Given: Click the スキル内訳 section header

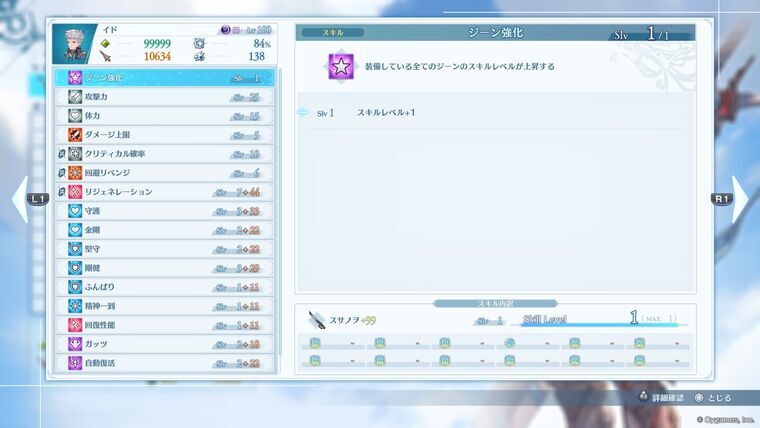Looking at the screenshot, I should 495,303.
